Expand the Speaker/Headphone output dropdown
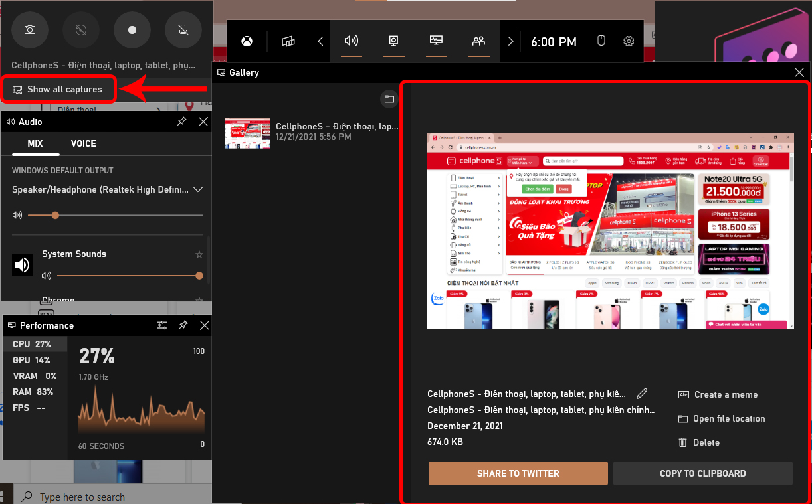 pos(197,189)
